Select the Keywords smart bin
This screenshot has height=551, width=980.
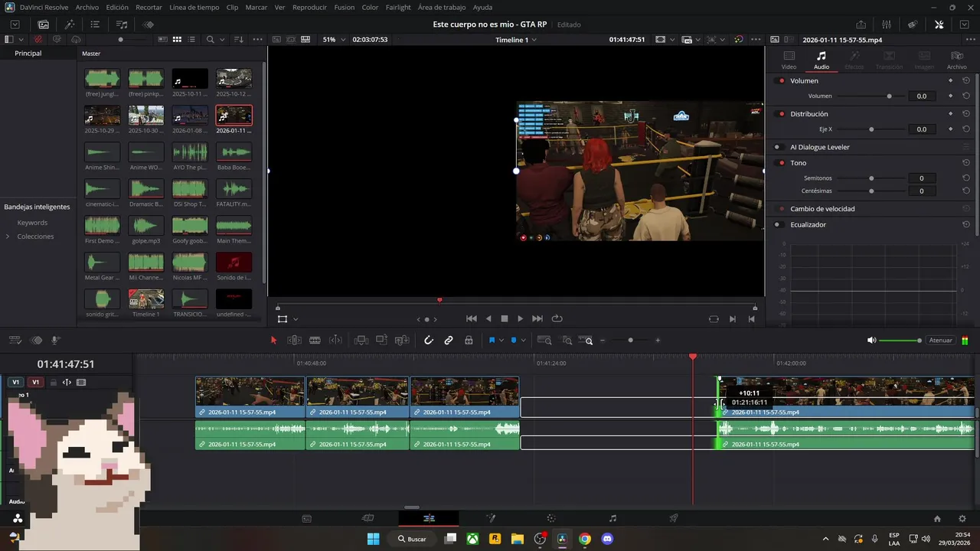click(32, 223)
